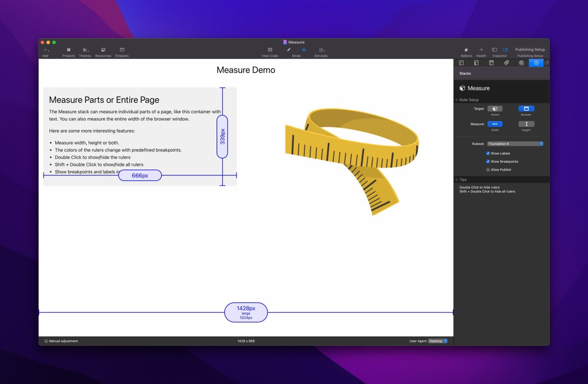
Task: Open the Themes toolbar icon
Action: [85, 50]
